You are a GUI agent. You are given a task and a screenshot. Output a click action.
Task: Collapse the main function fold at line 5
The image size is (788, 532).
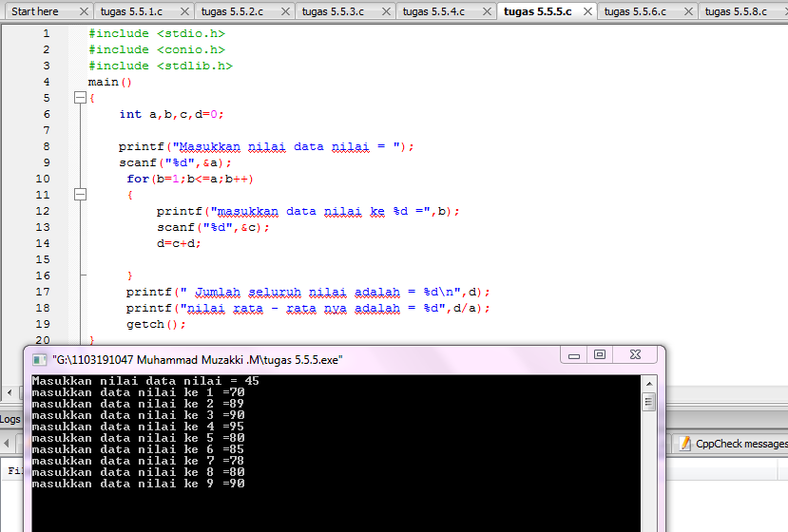point(80,98)
